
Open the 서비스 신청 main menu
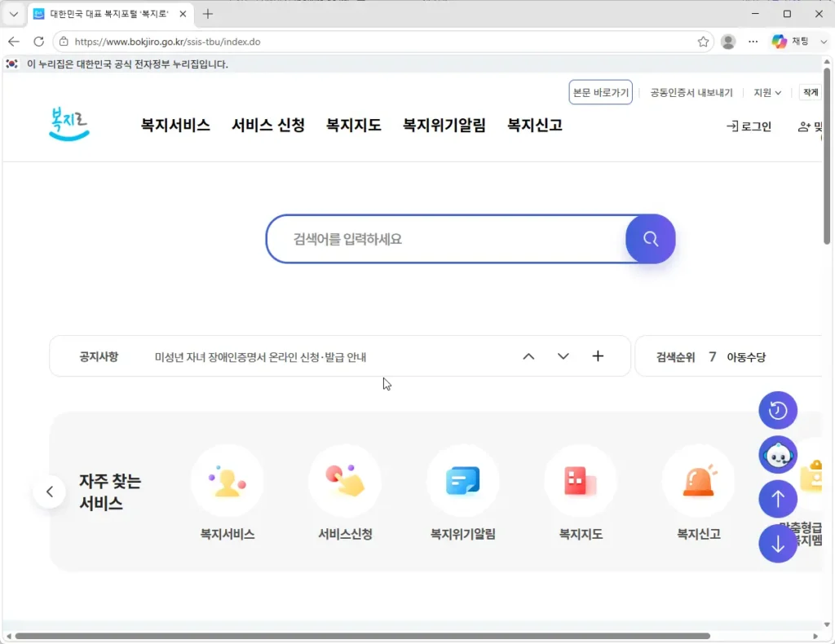tap(267, 125)
